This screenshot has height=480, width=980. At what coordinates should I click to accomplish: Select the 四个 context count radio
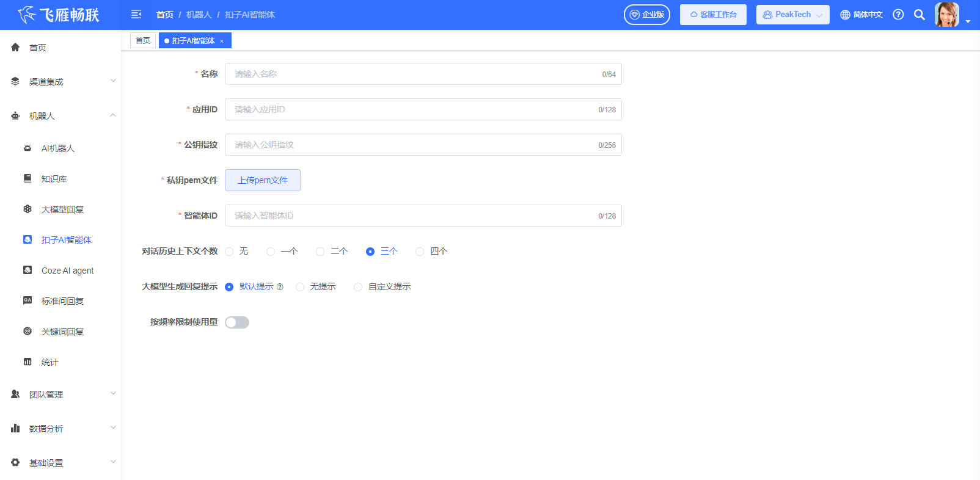[x=420, y=252]
